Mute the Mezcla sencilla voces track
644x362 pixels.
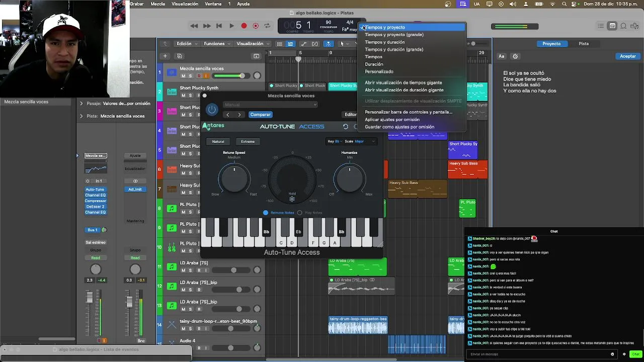[x=183, y=76]
